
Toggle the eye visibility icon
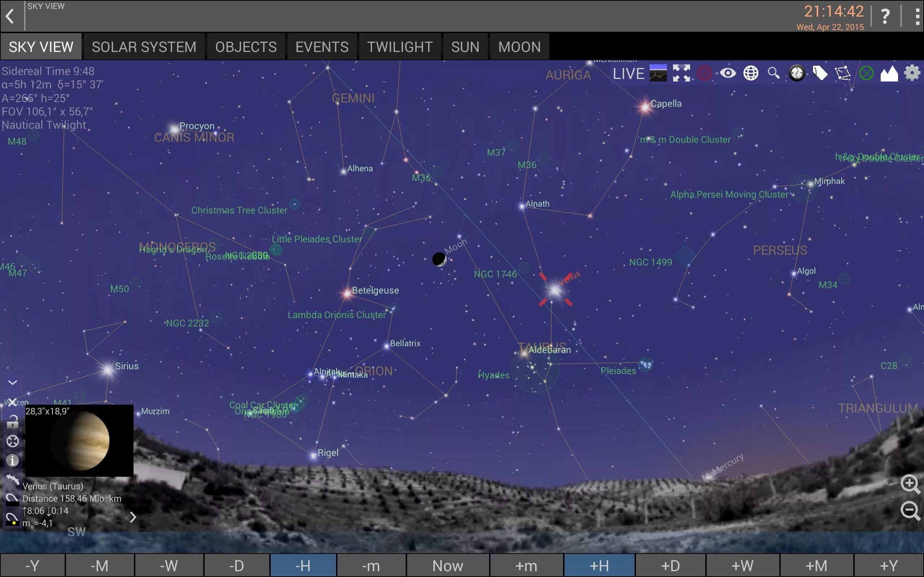728,73
